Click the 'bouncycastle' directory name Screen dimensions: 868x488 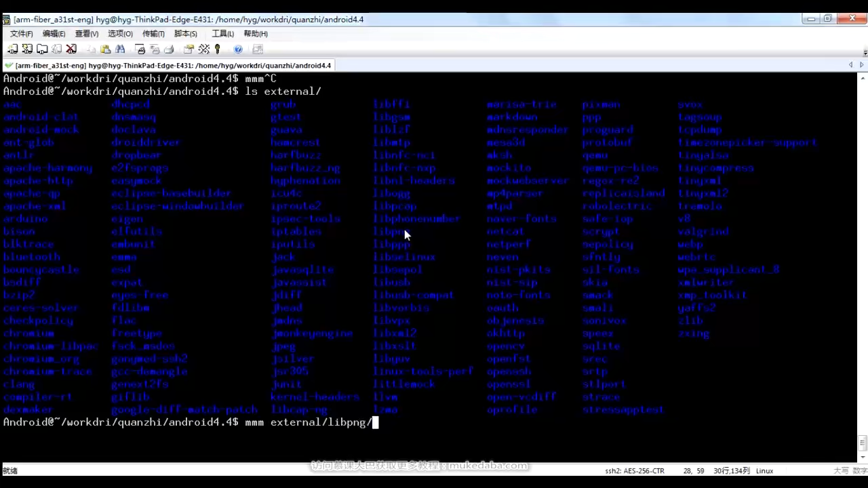(x=41, y=269)
